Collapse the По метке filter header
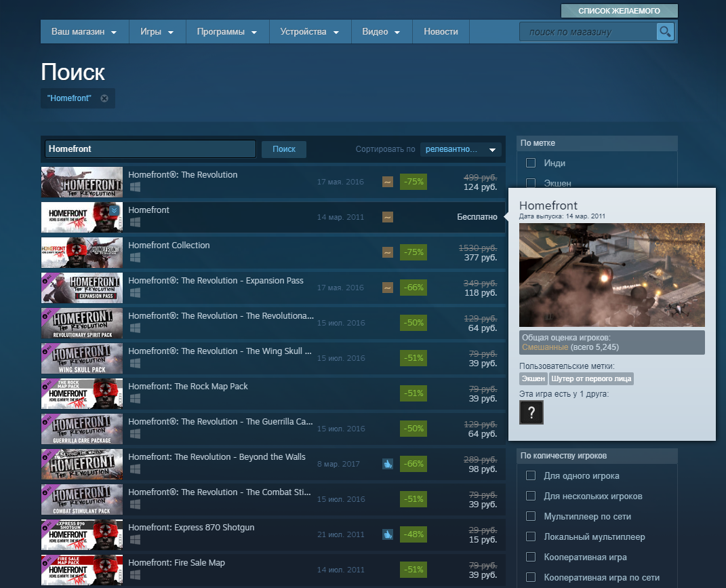726x588 pixels. (x=597, y=143)
